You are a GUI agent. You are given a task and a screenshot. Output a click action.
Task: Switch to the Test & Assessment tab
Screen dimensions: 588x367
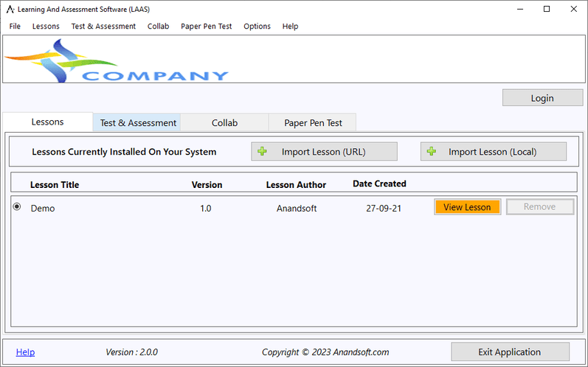[x=138, y=123]
